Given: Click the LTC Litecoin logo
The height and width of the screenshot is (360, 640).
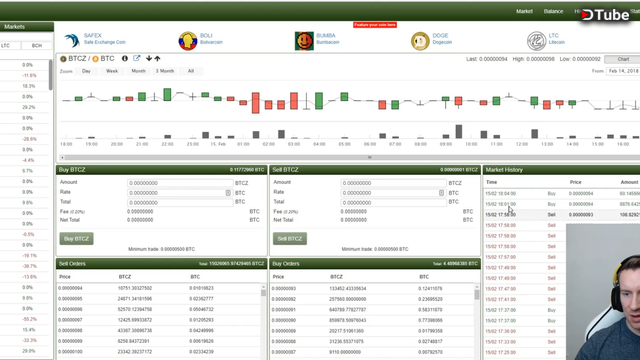Looking at the screenshot, I should coord(536,41).
